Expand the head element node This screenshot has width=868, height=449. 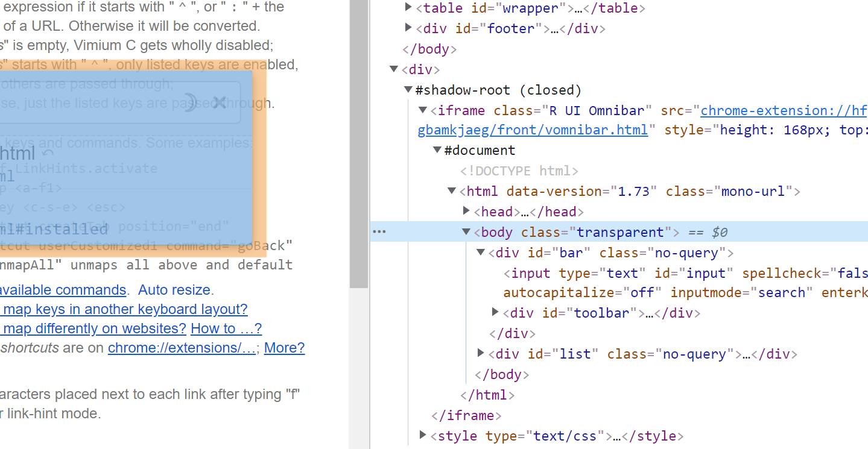466,211
